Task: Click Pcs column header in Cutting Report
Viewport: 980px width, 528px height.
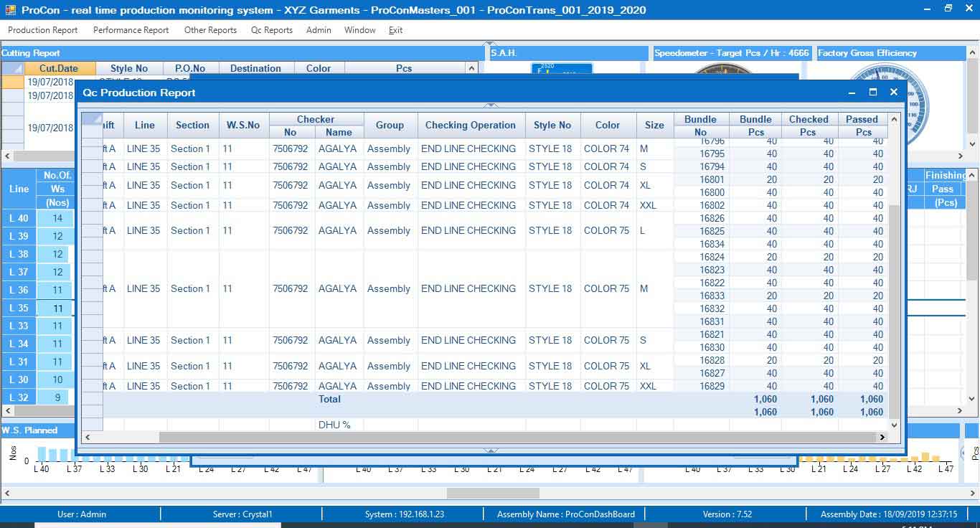Action: pyautogui.click(x=405, y=68)
